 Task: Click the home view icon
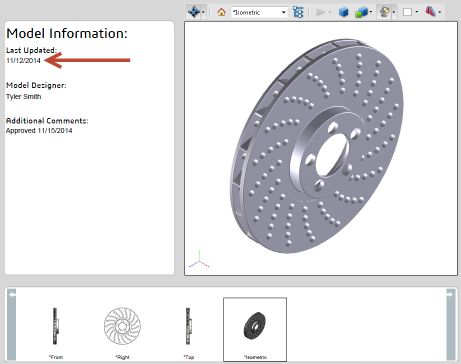pos(221,12)
